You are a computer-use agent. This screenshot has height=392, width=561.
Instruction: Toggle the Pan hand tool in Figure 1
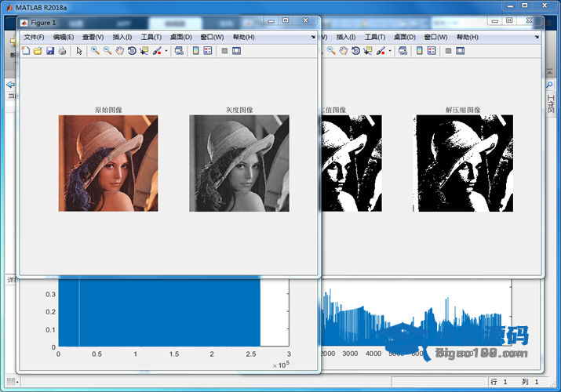tap(119, 51)
